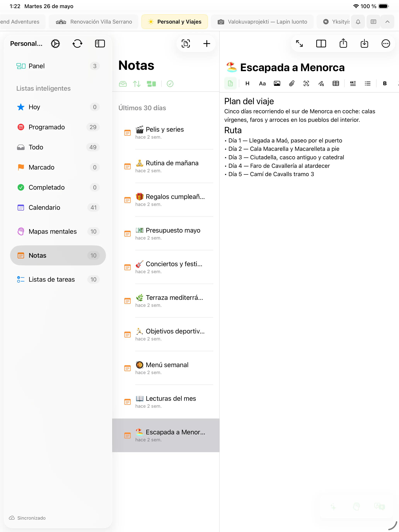Tap the reading list icon in tab bar
This screenshot has width=399, height=532.
click(x=373, y=22)
